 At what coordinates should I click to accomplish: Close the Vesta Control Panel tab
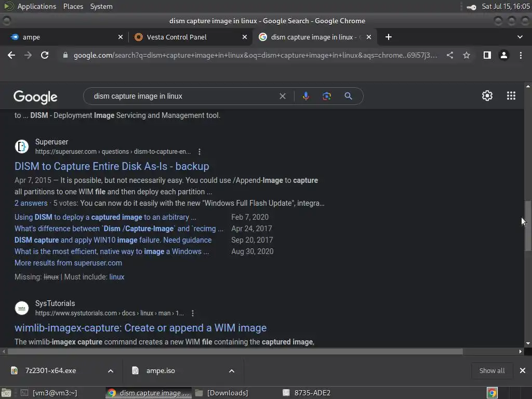click(x=245, y=37)
